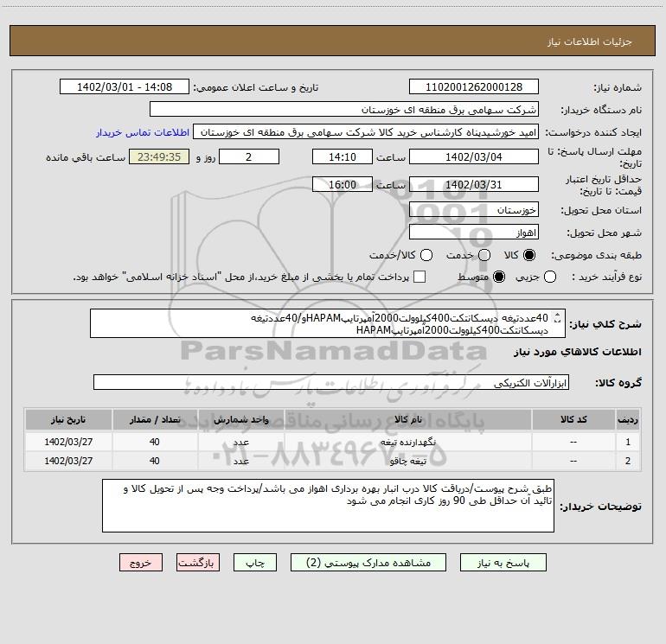The image size is (666, 644).
Task: Click the ایجاد کننده درخواست field
Action: point(366,131)
